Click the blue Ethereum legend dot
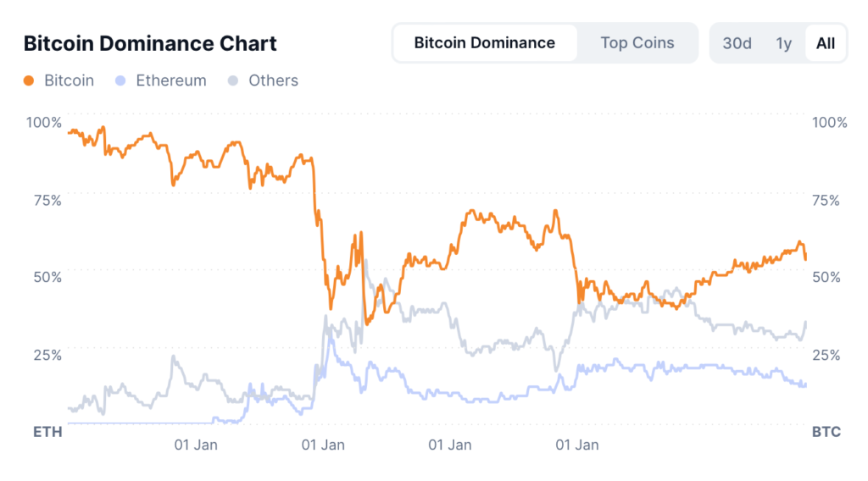The image size is (868, 481). click(x=121, y=81)
